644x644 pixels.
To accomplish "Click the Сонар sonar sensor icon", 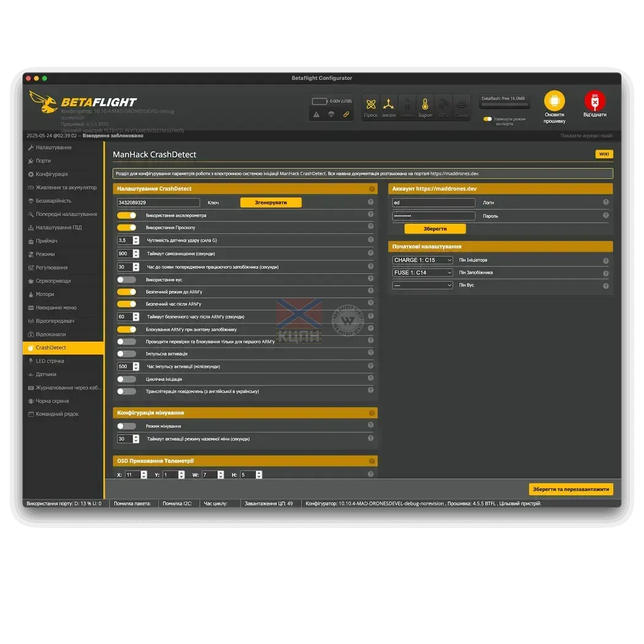I will click(x=462, y=104).
